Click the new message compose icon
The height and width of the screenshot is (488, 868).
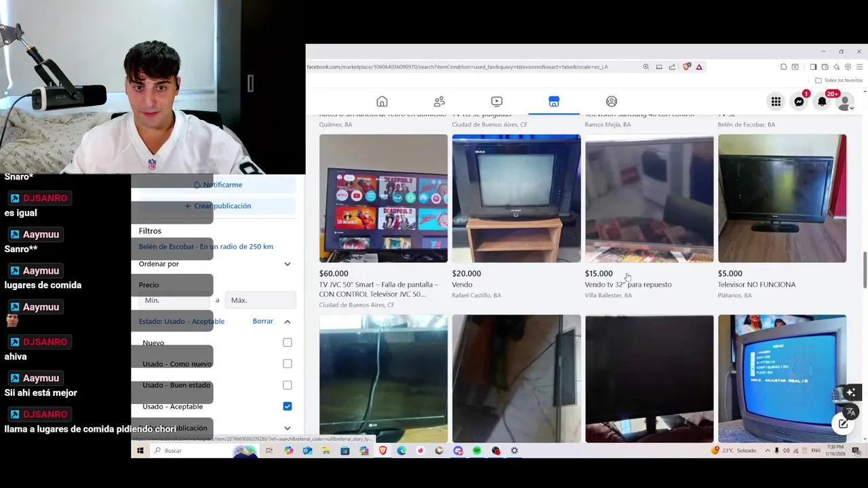(843, 424)
